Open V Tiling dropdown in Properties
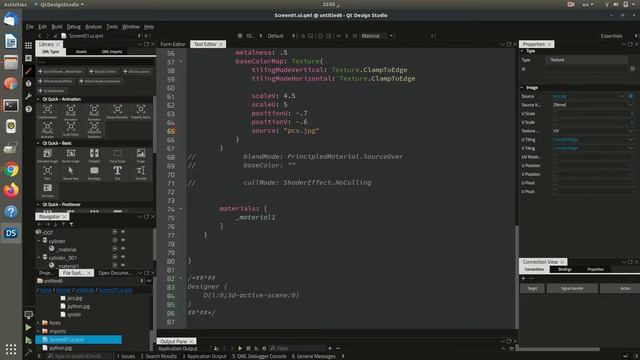The width and height of the screenshot is (640, 360). coord(630,148)
